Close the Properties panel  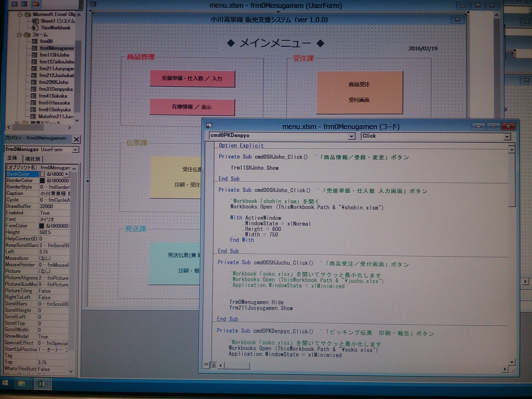pos(76,139)
